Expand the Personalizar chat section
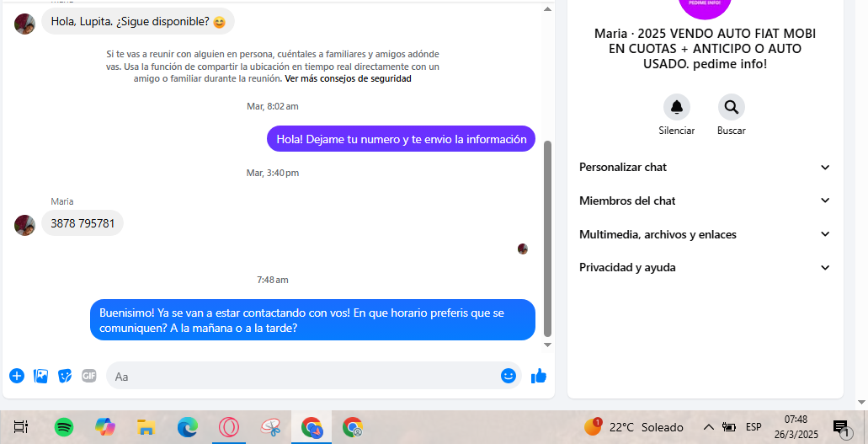Viewport: 868px width, 444px height. click(x=705, y=168)
